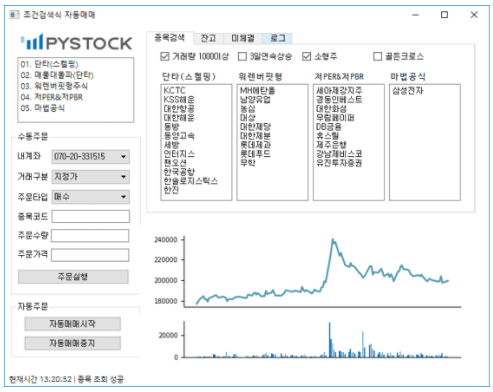
Task: Switch to the 로그 tab
Action: coord(278,38)
